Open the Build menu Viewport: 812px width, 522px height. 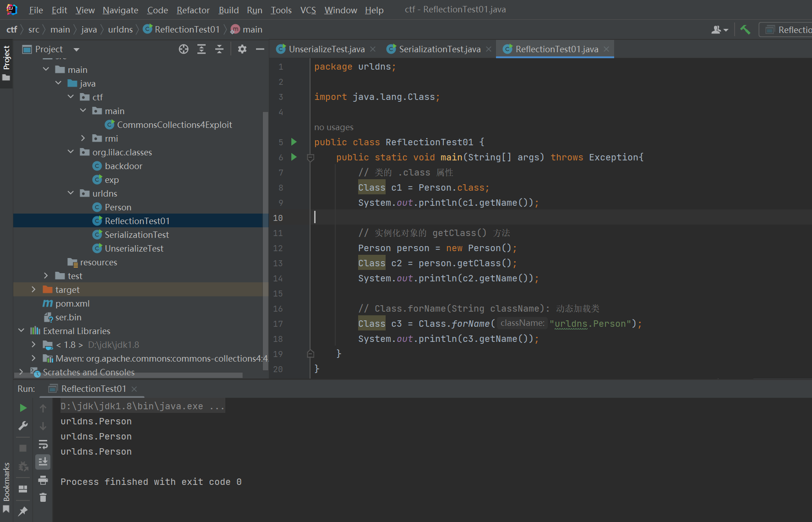(x=229, y=10)
